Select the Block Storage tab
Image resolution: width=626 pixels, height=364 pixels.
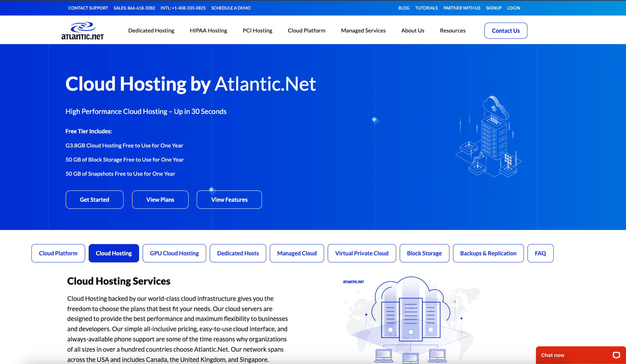424,253
